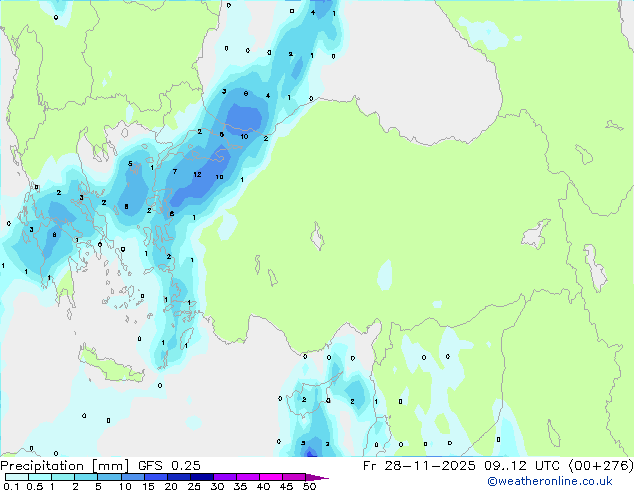Select the 35–40 mm legend color swatch
The width and height of the screenshot is (634, 490).
click(247, 477)
